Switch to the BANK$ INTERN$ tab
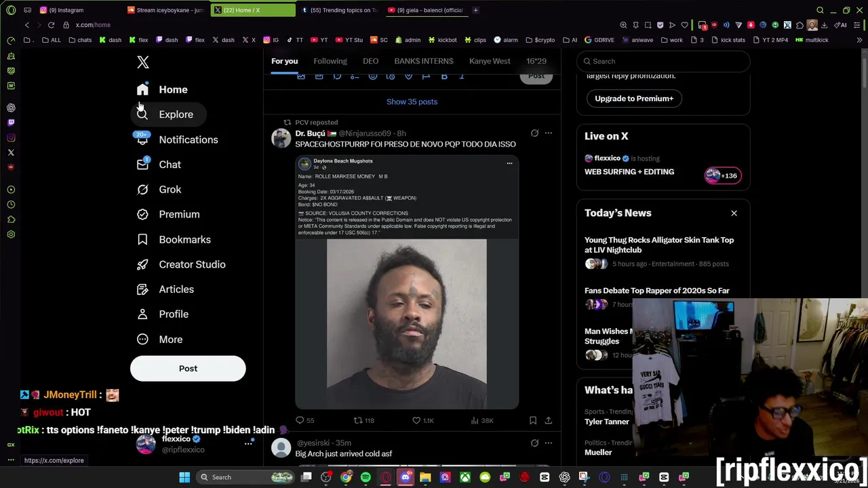Image resolution: width=868 pixels, height=488 pixels. [x=424, y=61]
